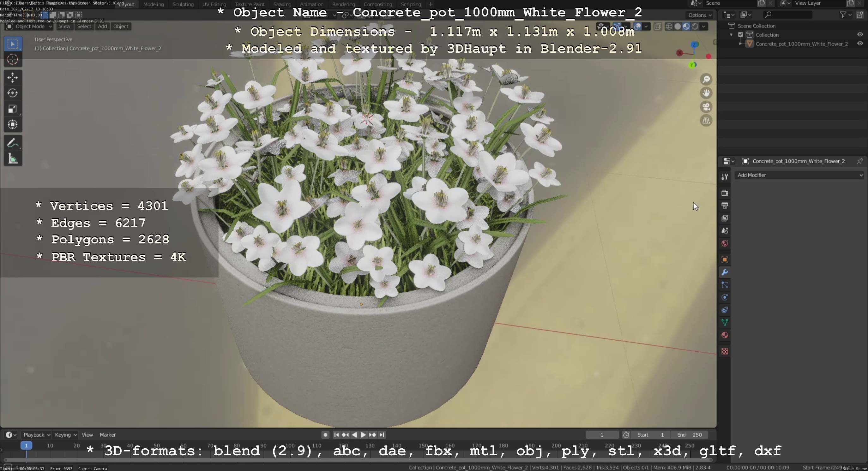Open the Object menu
The image size is (868, 471).
coord(121,26)
